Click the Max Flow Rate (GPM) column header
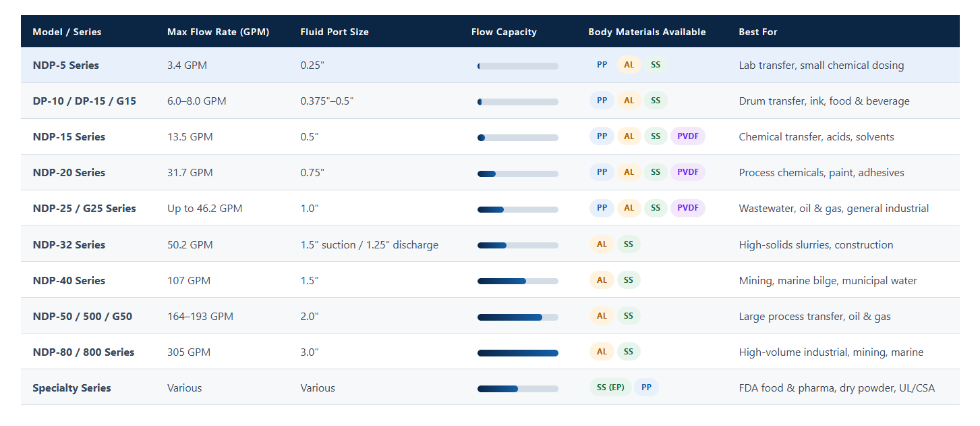 [x=218, y=32]
